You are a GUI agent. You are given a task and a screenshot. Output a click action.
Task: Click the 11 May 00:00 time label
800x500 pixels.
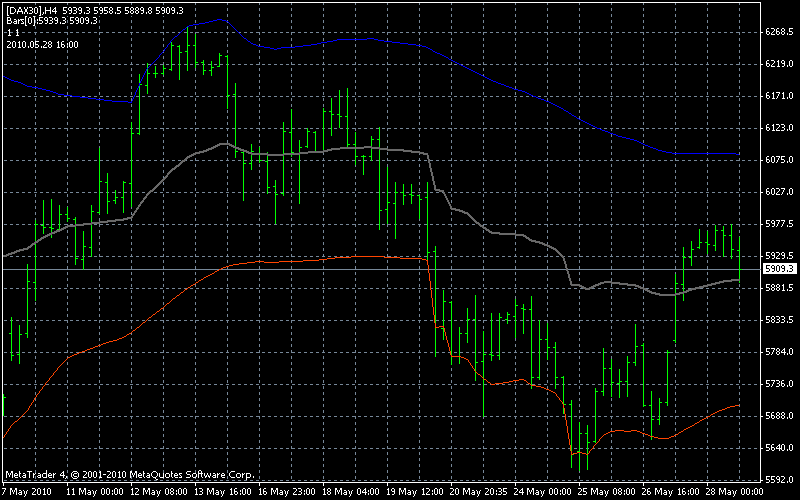point(95,492)
